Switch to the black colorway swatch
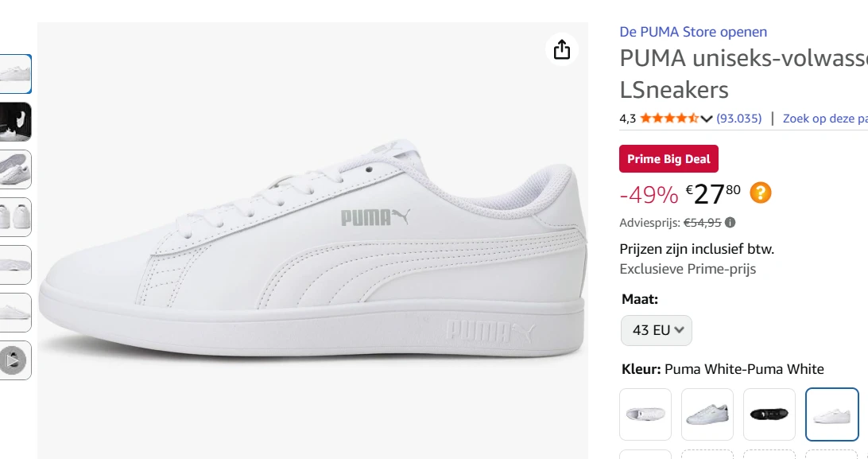Viewport: 868px width, 459px height. point(769,414)
